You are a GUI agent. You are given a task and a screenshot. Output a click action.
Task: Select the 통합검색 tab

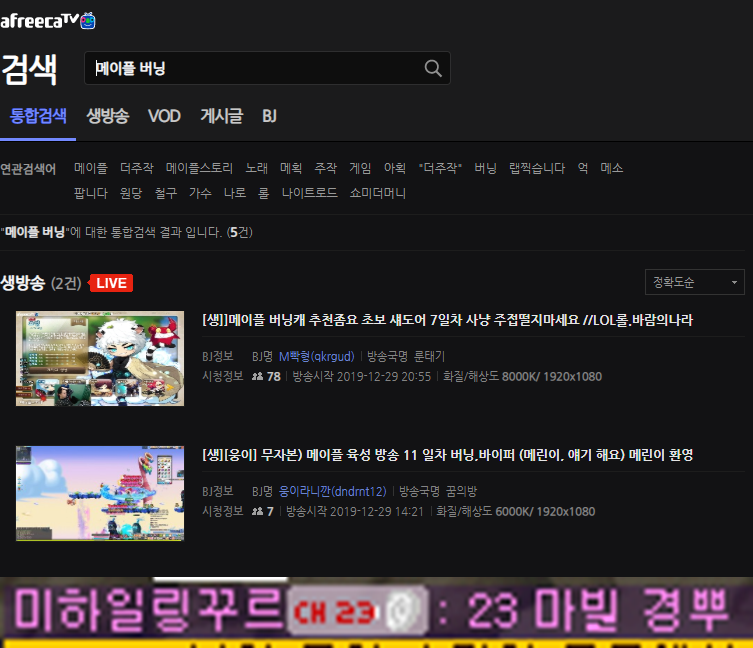[x=38, y=116]
